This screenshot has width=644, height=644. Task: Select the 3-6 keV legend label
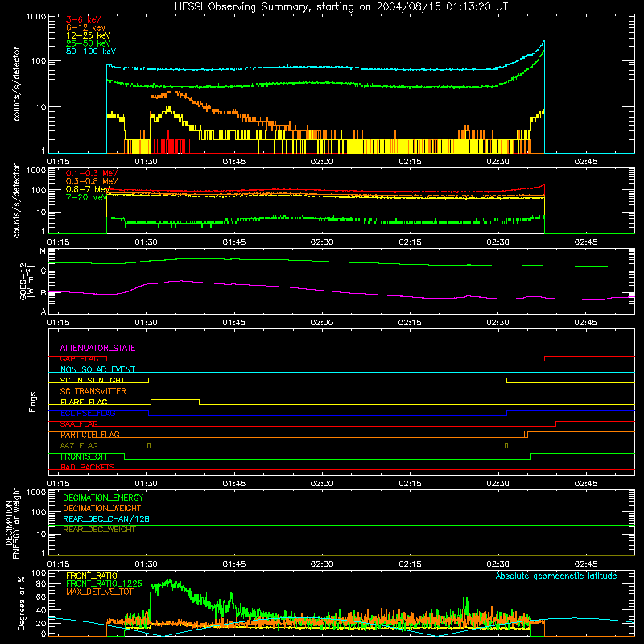point(84,19)
